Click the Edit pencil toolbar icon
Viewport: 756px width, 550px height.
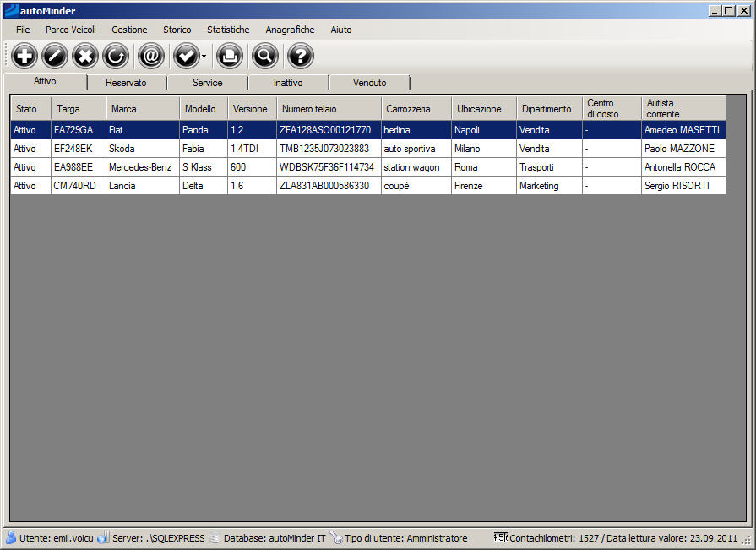(x=54, y=57)
